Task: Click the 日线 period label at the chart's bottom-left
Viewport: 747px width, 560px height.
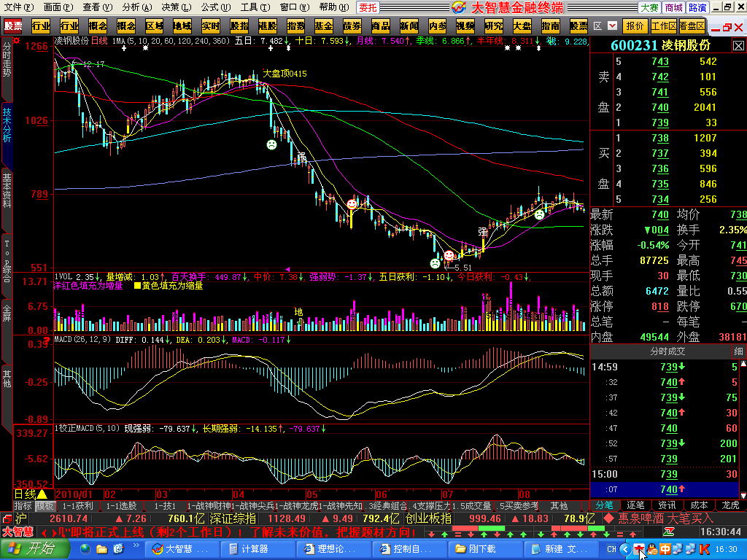Action: (26, 494)
